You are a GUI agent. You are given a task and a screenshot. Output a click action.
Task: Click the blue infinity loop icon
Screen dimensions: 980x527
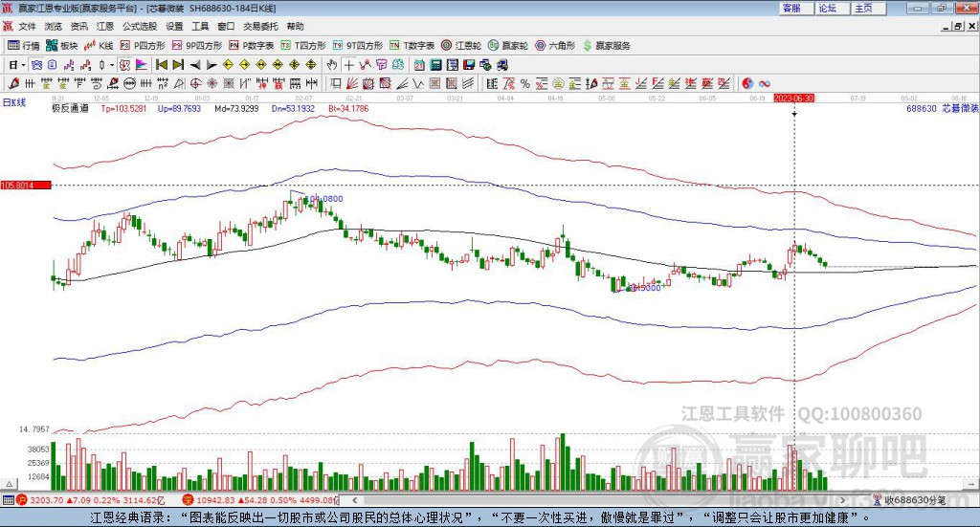[x=764, y=83]
